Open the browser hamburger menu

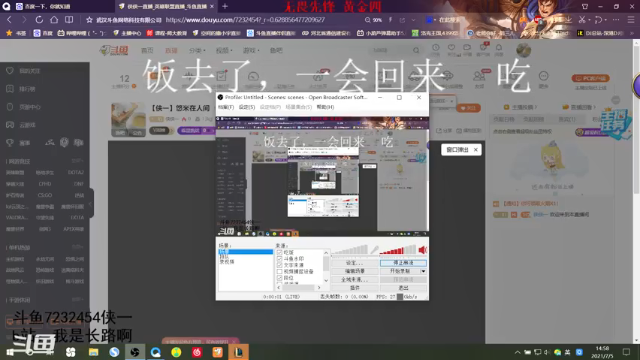pos(631,20)
